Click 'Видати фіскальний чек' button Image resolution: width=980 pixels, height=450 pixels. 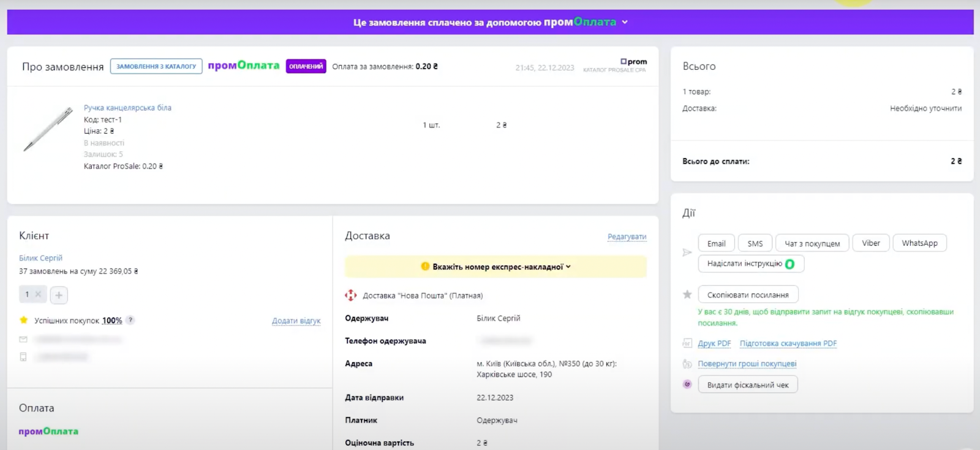(748, 385)
